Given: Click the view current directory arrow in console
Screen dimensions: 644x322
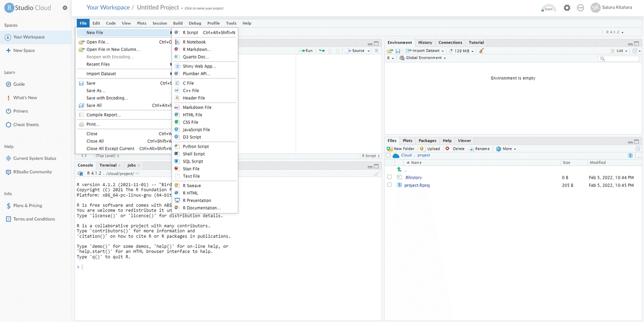Looking at the screenshot, I should click(x=137, y=173).
